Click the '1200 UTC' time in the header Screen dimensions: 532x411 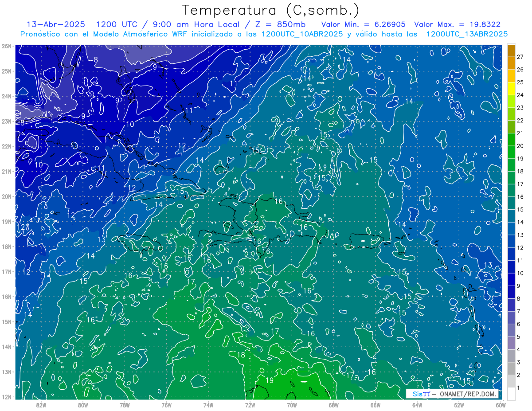point(117,25)
